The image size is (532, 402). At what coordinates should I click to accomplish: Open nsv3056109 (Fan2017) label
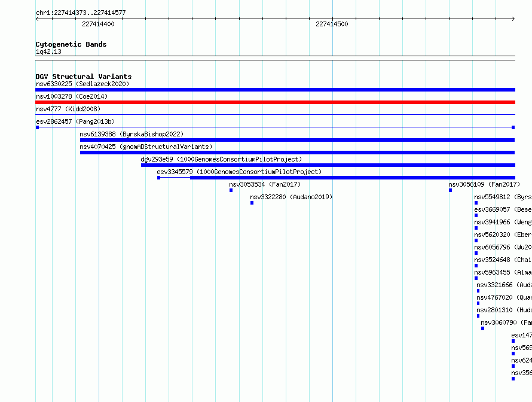484,184
